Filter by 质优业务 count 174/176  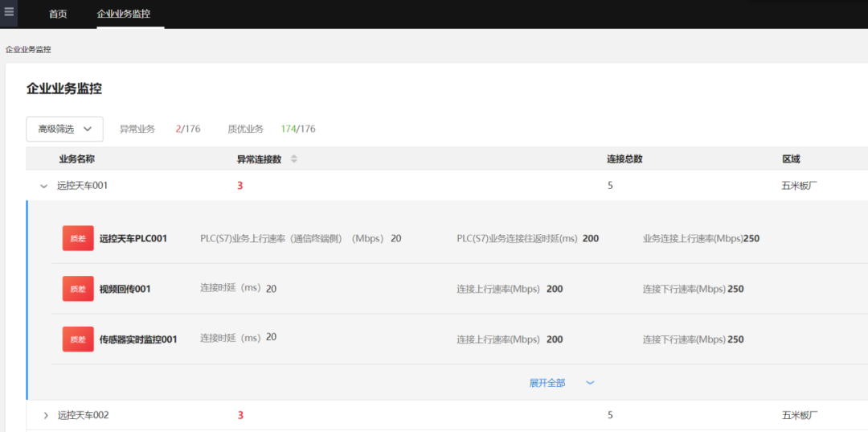[297, 129]
